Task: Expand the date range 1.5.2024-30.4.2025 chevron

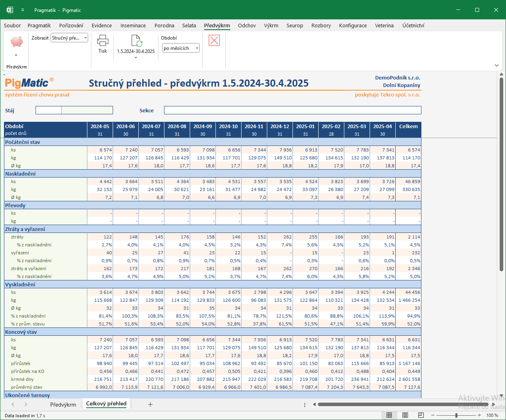Action: [136, 58]
